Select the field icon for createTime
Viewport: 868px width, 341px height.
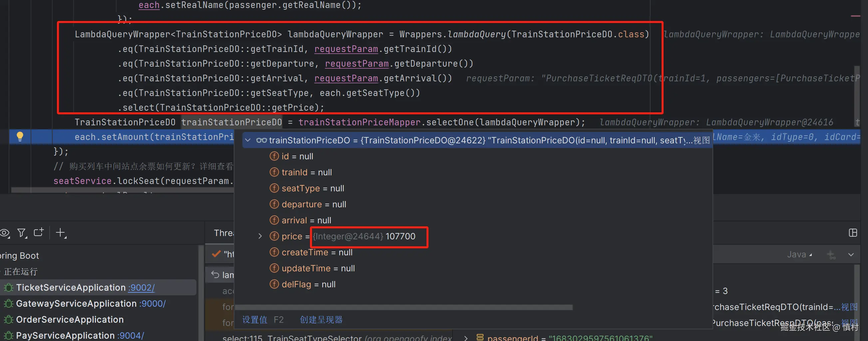(274, 252)
